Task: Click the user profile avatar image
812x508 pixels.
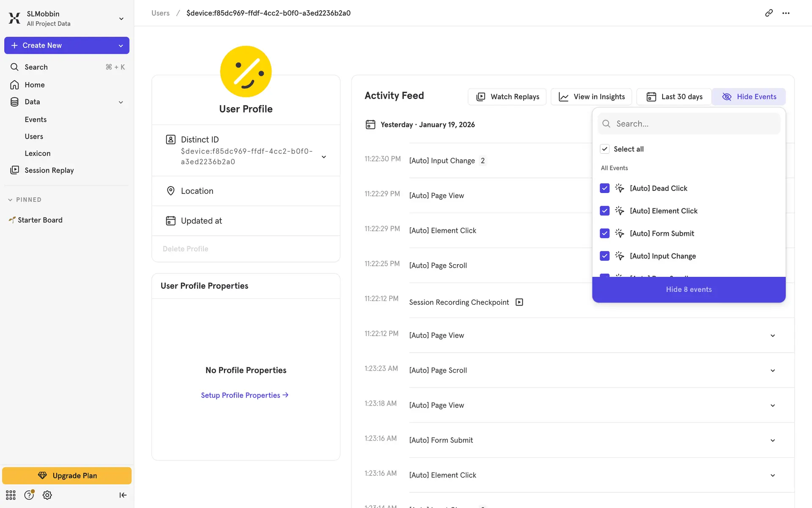Action: point(246,72)
